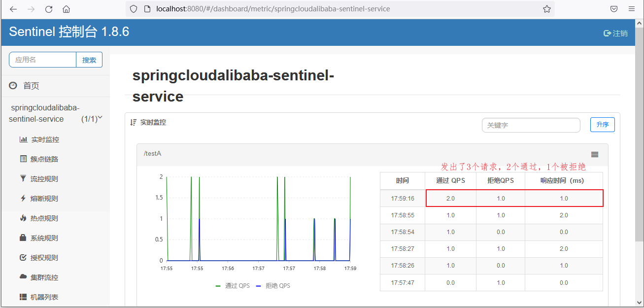The width and height of the screenshot is (644, 308).
Task: Click the Sentinel 控制台 1.8.6 title
Action: (x=69, y=32)
